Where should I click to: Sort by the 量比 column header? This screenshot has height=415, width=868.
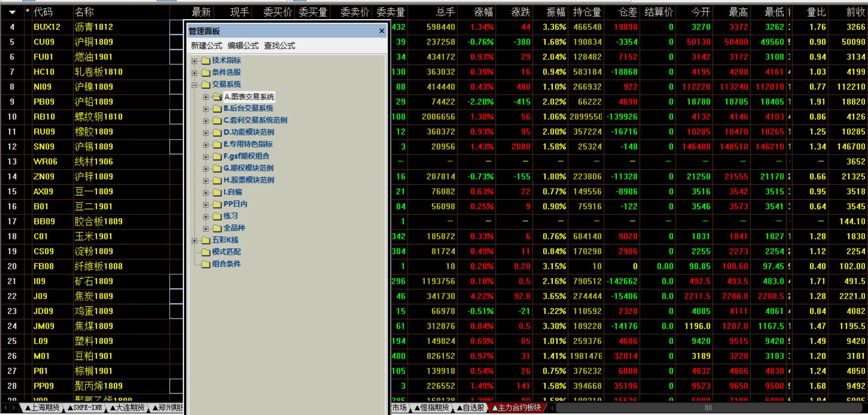(x=816, y=12)
